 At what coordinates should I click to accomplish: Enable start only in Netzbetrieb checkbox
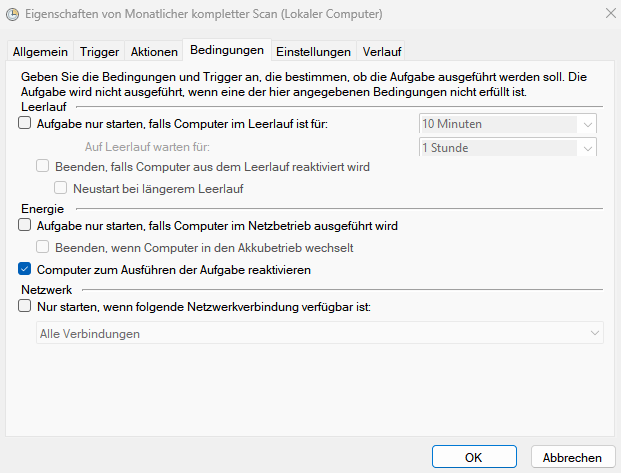(x=25, y=225)
